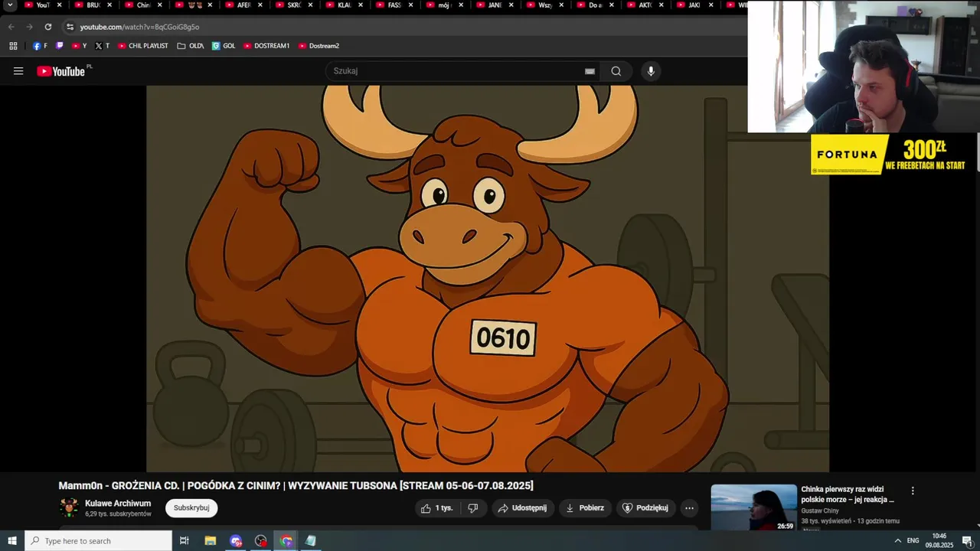Go to YouTube home via logo

coord(61,71)
